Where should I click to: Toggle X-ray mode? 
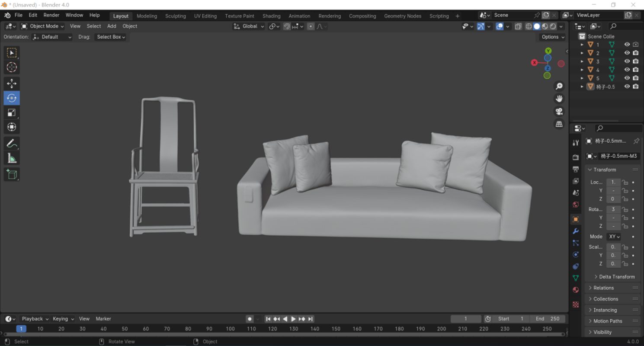(518, 26)
